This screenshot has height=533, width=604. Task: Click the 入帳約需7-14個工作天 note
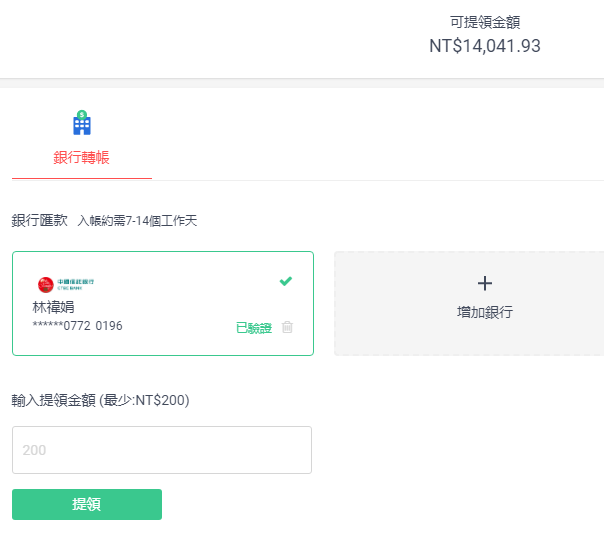point(137,220)
